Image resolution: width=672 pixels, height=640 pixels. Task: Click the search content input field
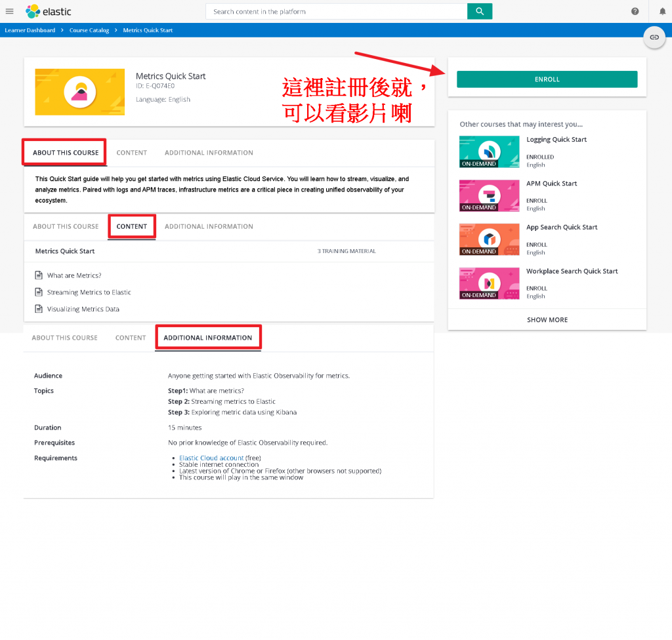(337, 12)
